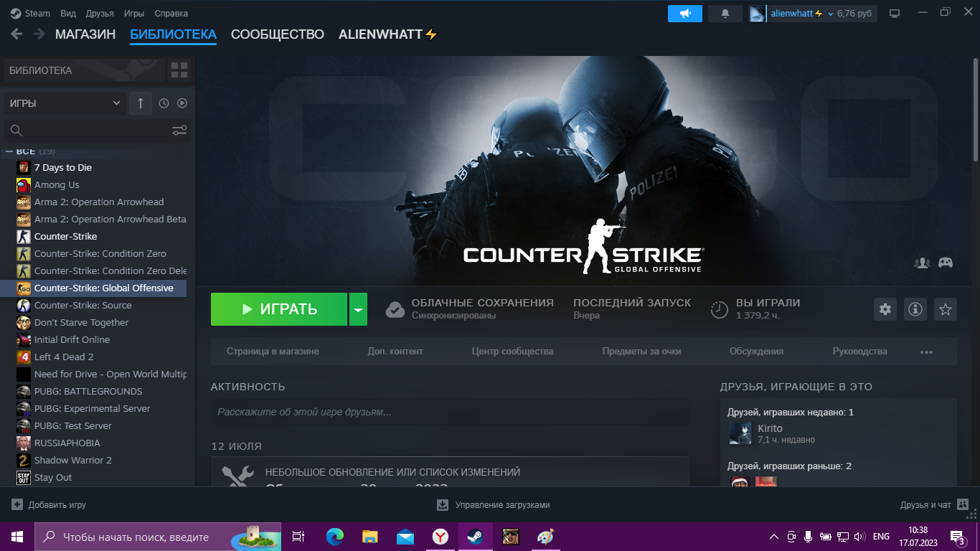
Task: Go back with the navigation arrow
Action: 17,34
